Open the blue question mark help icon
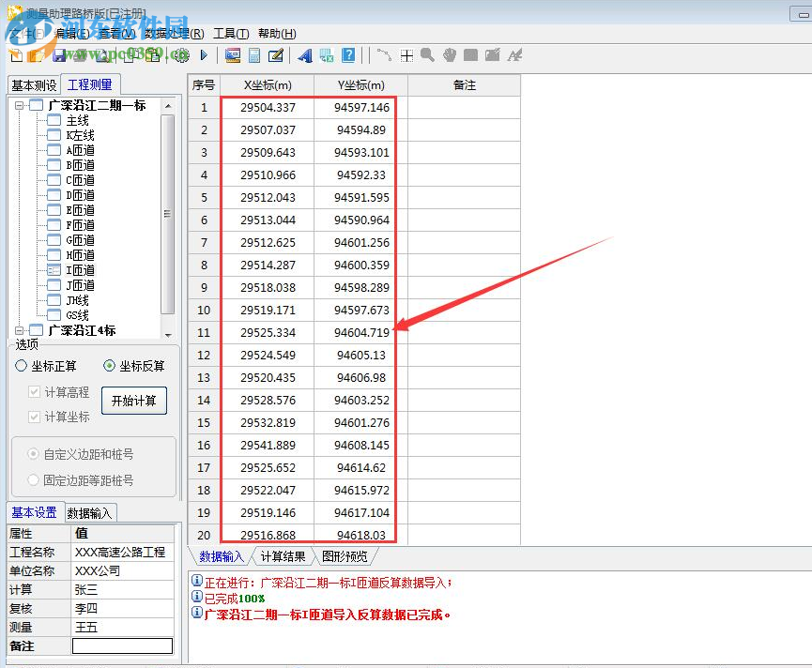 coord(348,55)
